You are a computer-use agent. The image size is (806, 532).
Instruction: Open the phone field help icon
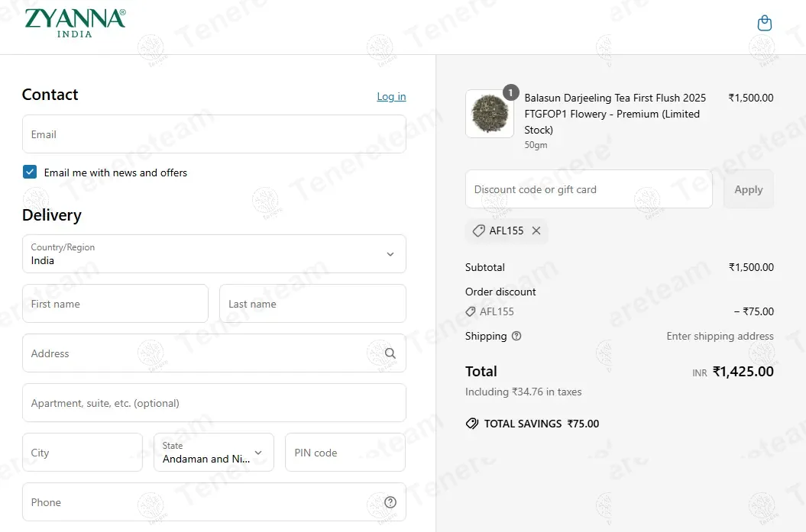click(390, 502)
